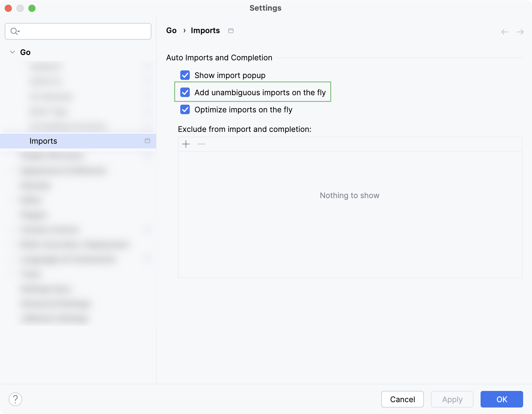Click the Go breadcrumb link

coord(171,30)
